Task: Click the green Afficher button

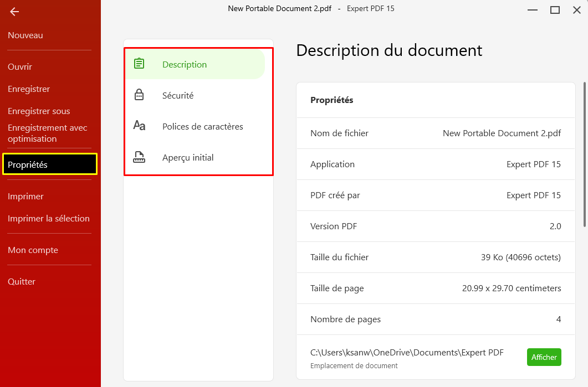Action: click(x=544, y=357)
